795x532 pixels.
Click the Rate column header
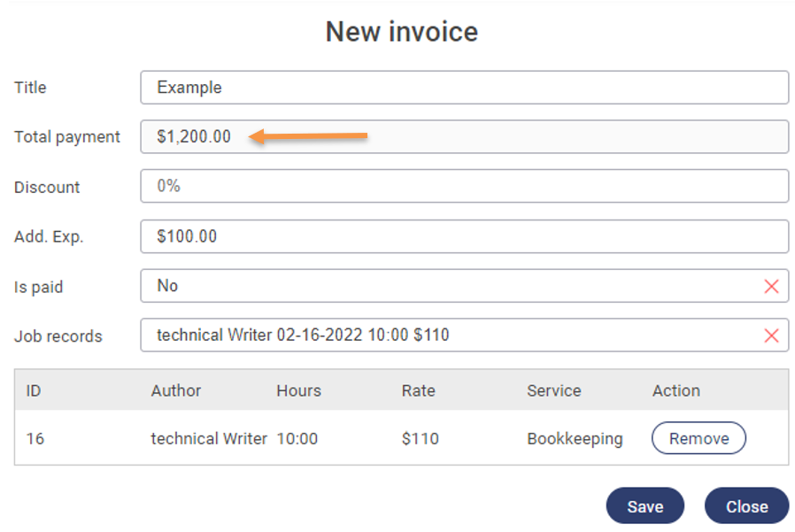coord(418,390)
